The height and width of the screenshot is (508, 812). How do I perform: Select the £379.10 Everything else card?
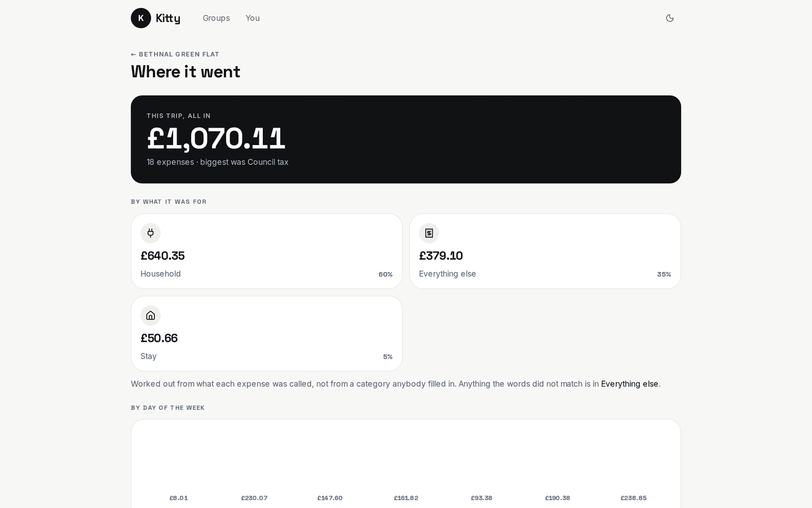click(x=545, y=251)
